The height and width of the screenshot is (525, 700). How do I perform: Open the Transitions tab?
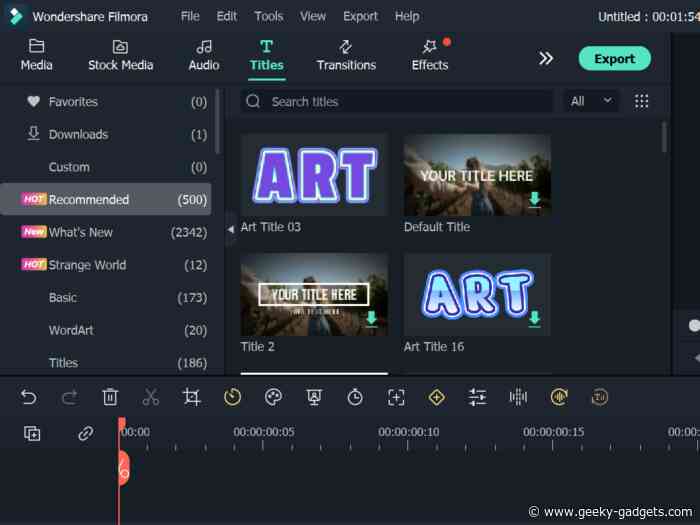tap(346, 55)
